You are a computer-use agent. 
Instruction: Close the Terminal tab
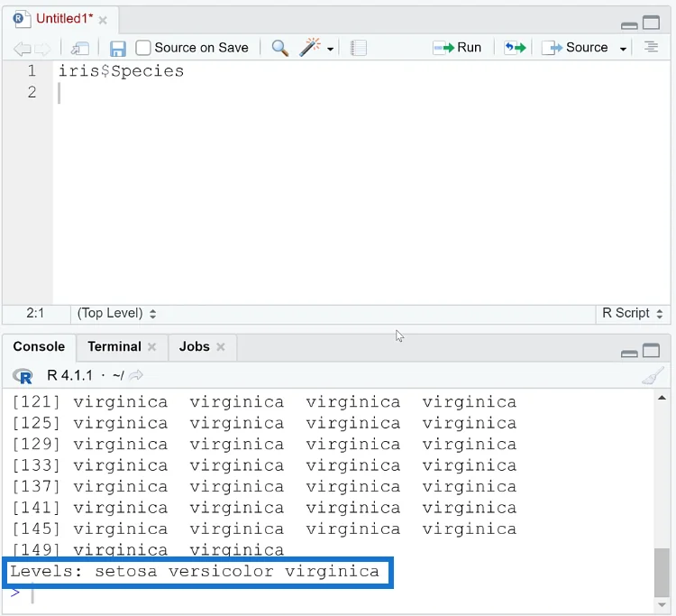tap(151, 346)
